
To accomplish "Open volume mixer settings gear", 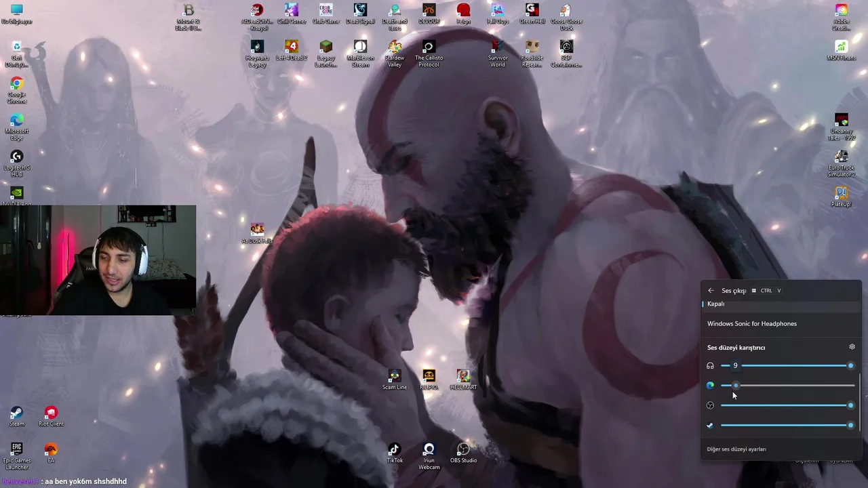I will click(x=852, y=347).
